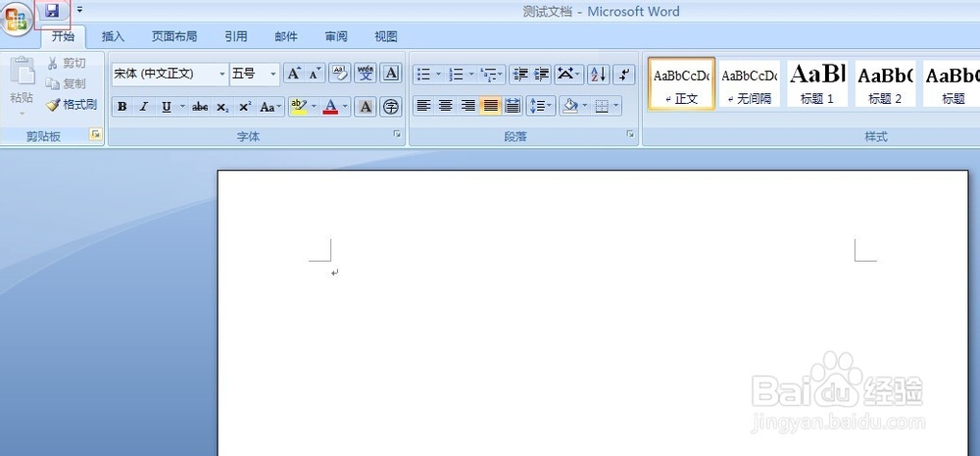Expand highlight color dropdown arrow
The width and height of the screenshot is (980, 456).
click(x=315, y=107)
